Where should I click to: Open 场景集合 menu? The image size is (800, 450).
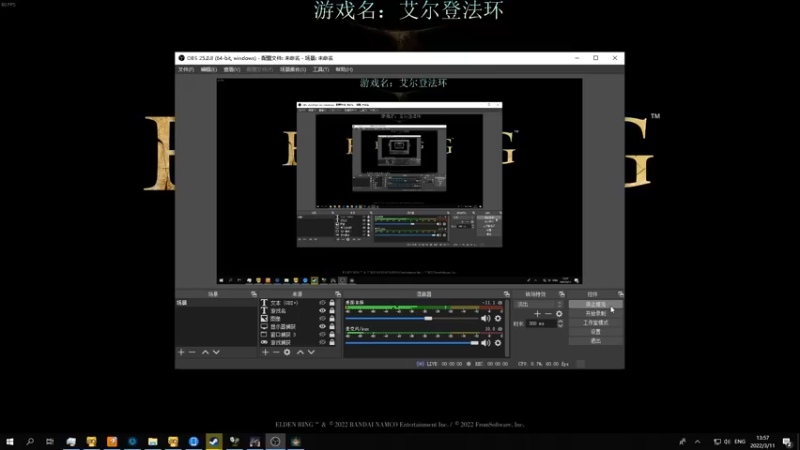tap(293, 69)
